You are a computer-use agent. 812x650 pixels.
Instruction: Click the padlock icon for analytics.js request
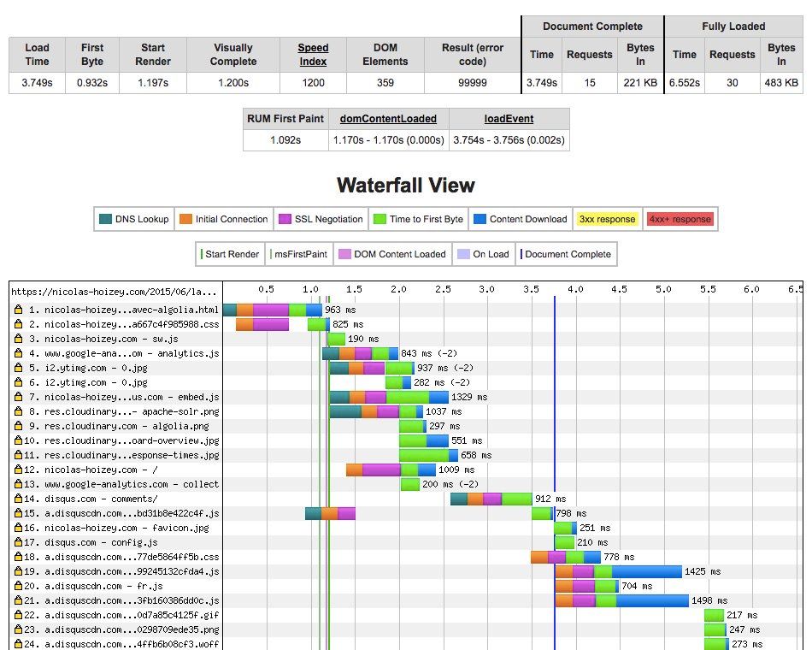point(18,353)
